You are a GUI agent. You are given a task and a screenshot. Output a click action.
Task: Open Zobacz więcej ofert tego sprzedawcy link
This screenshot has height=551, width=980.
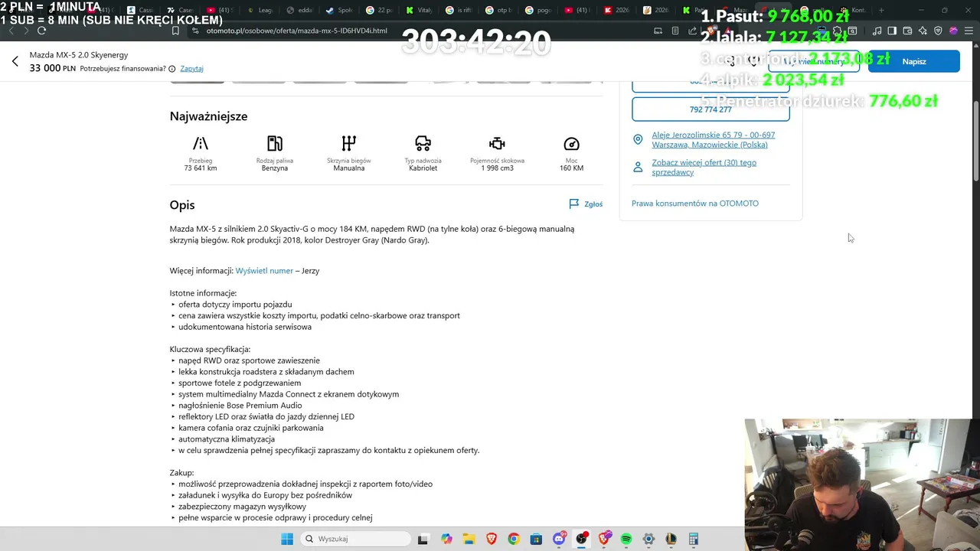[704, 167]
